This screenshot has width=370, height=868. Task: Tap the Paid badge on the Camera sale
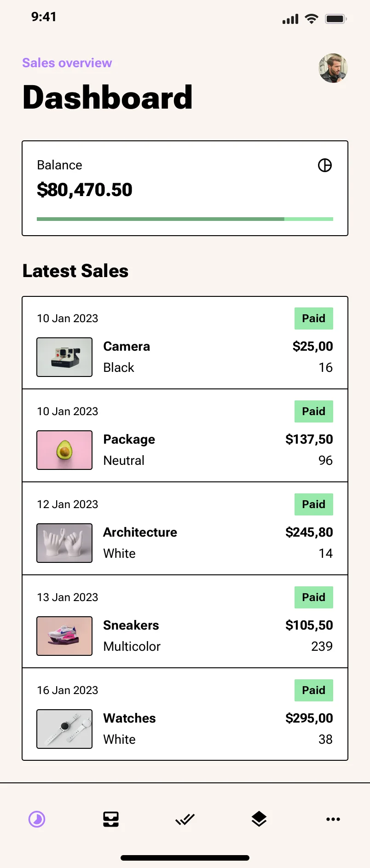tap(313, 318)
